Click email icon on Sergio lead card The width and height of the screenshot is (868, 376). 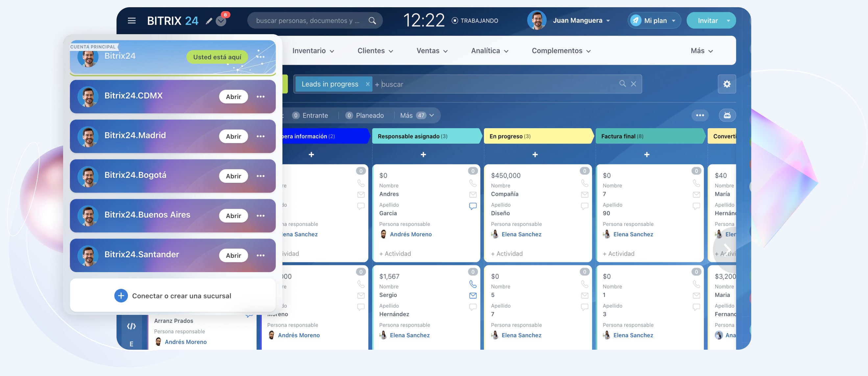(x=473, y=295)
